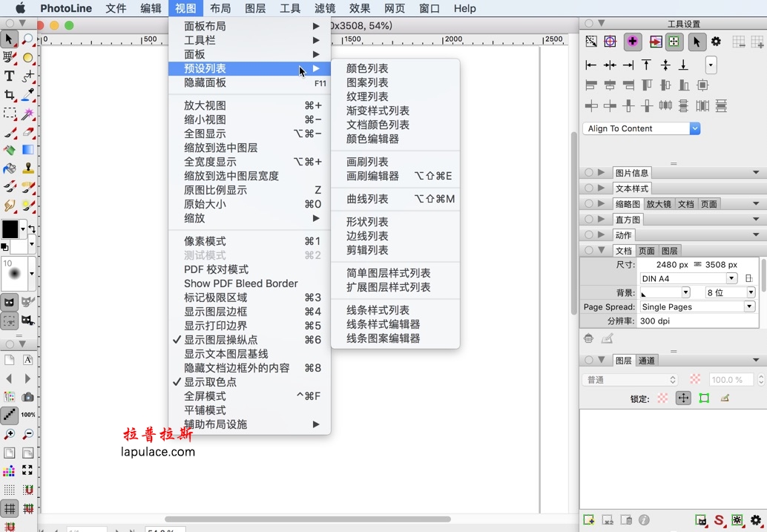Switch to the 放大镜 tab
Image resolution: width=767 pixels, height=532 pixels.
point(659,204)
